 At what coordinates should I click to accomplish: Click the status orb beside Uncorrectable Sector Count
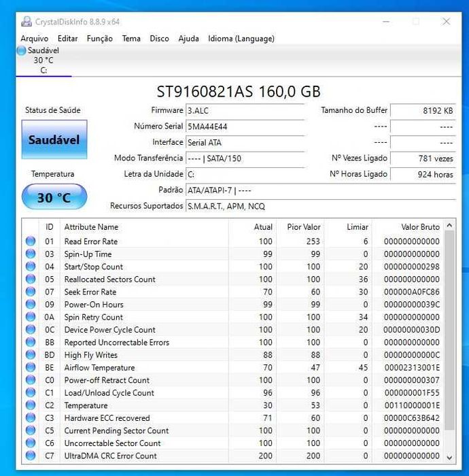[x=31, y=443]
